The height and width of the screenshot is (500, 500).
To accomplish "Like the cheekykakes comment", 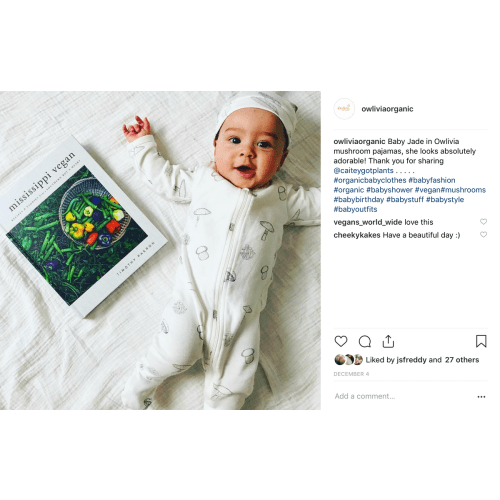I will [483, 235].
